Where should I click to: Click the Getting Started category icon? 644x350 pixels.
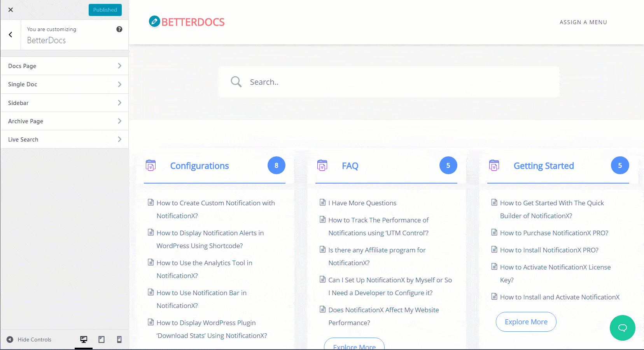pyautogui.click(x=494, y=165)
